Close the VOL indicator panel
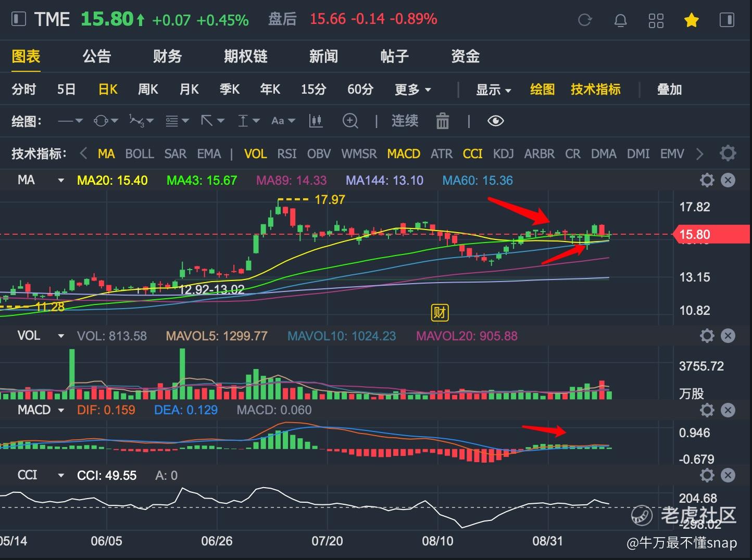This screenshot has width=752, height=560. point(728,336)
